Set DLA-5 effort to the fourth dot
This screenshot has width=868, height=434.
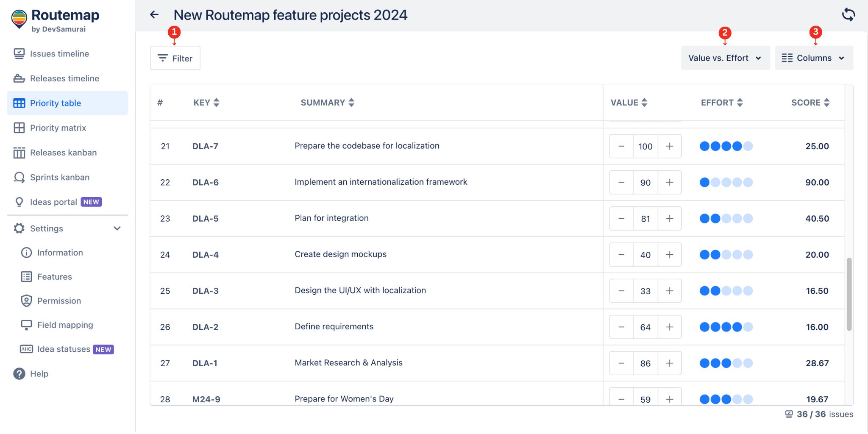pyautogui.click(x=737, y=219)
